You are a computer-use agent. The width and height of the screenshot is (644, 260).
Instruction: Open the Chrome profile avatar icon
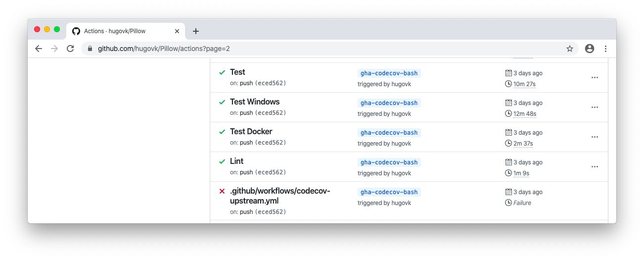click(589, 49)
